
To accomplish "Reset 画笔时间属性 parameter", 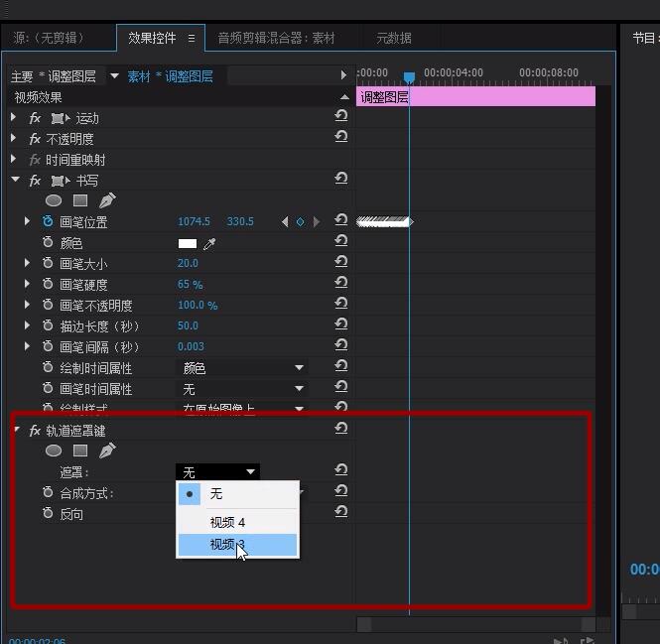I will [x=341, y=386].
